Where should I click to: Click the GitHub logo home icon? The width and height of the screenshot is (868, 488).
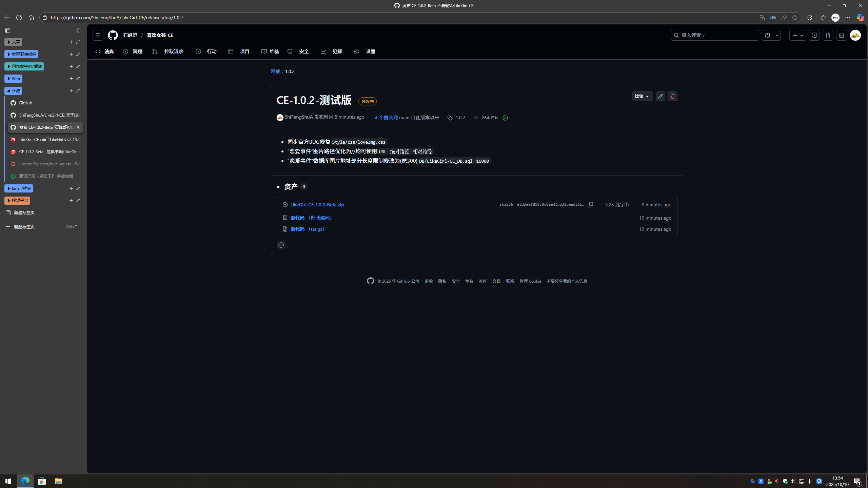click(x=113, y=35)
